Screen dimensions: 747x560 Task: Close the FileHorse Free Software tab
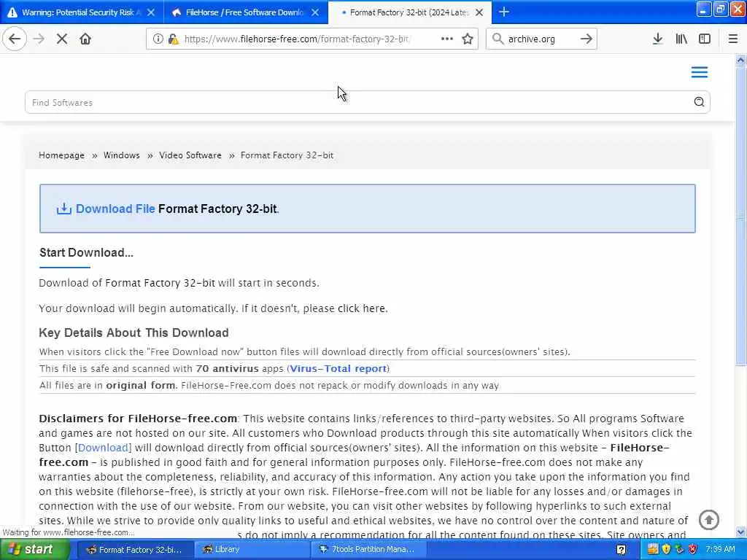315,12
